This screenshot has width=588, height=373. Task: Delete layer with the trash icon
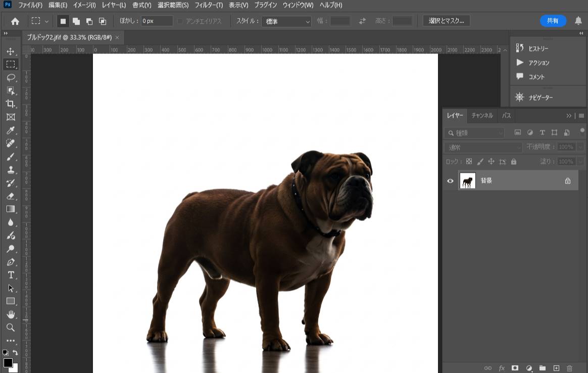pyautogui.click(x=569, y=368)
